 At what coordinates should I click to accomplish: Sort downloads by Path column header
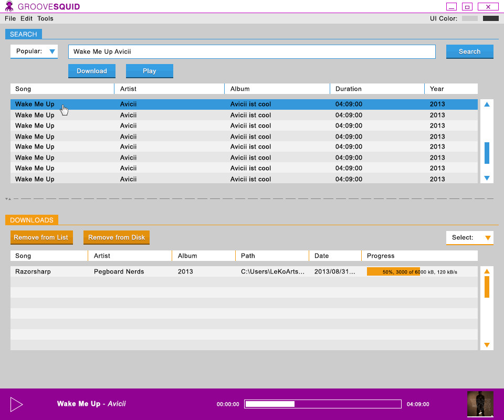(272, 256)
